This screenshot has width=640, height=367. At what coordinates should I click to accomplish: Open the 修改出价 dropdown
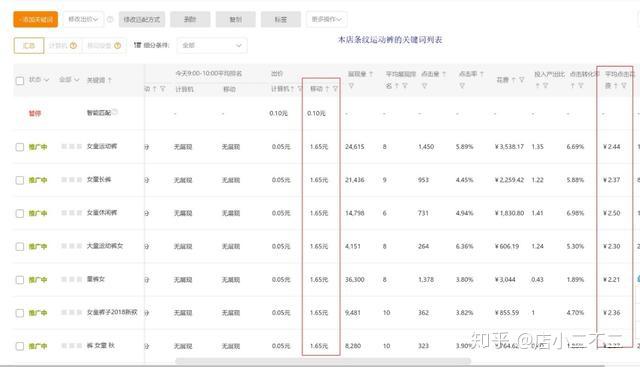click(x=83, y=19)
